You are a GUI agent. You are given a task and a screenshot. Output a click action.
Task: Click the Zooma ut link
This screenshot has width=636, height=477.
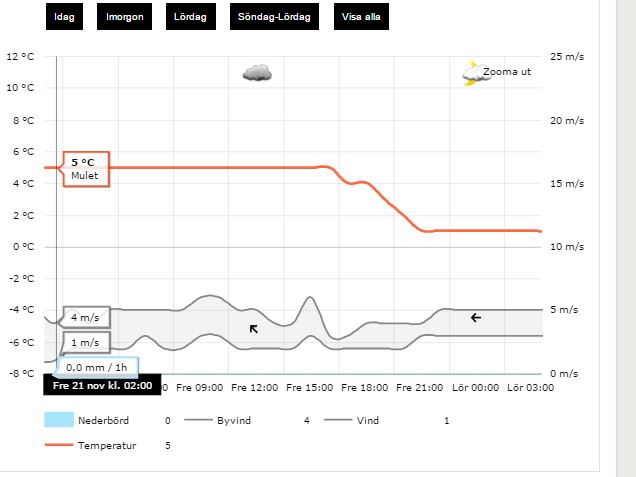click(x=507, y=72)
